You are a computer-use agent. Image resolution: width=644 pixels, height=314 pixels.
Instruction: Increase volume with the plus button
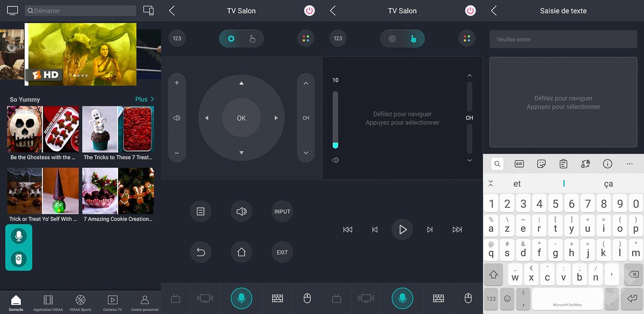pos(177,83)
